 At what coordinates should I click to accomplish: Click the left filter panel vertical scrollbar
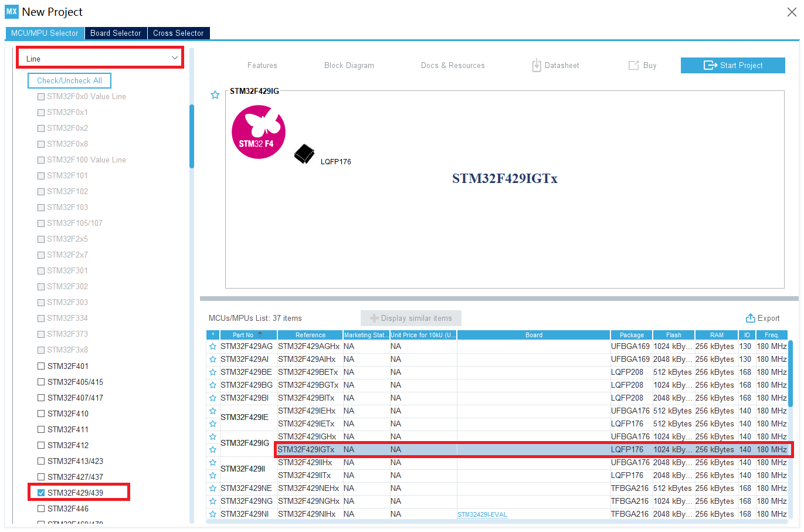click(192, 136)
